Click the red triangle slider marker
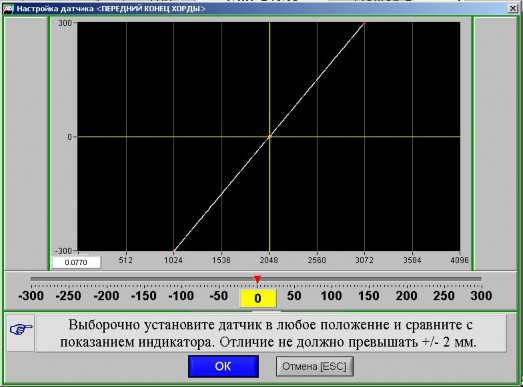 (x=257, y=280)
